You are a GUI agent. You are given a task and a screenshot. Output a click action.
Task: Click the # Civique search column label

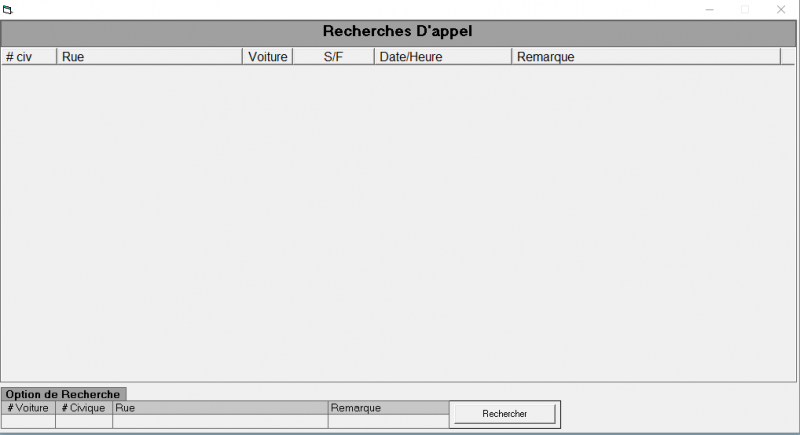coord(84,408)
